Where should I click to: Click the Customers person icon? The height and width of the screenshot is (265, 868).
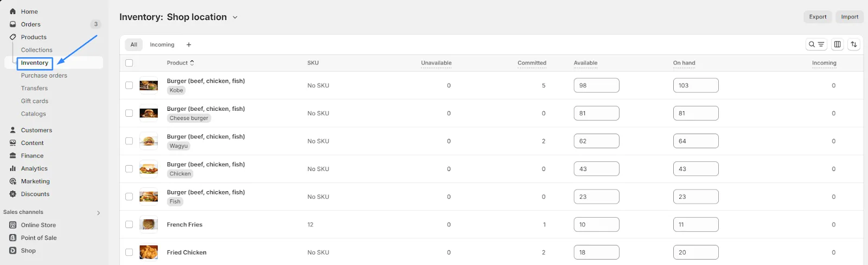click(13, 130)
